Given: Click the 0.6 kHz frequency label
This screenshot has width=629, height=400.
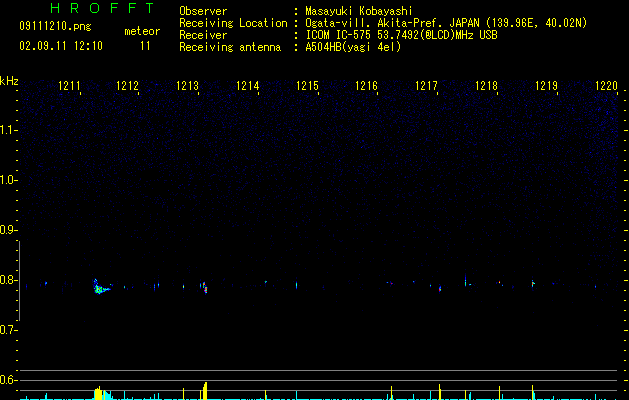Looking at the screenshot, I should pos(8,380).
